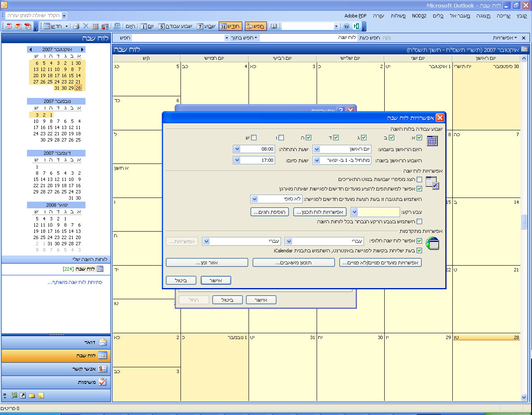Open Contacts (אנשי קשר) in navigation pane
Screen dimensions: 532x415
(x=56, y=369)
